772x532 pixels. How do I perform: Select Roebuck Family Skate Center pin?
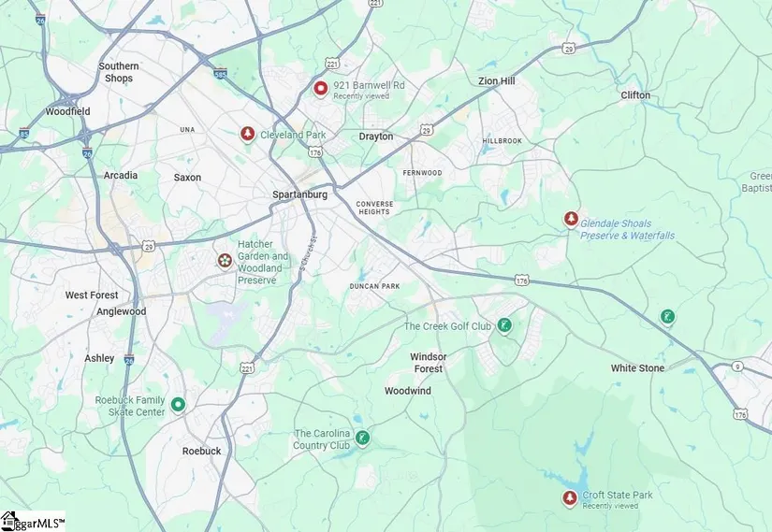[178, 405]
